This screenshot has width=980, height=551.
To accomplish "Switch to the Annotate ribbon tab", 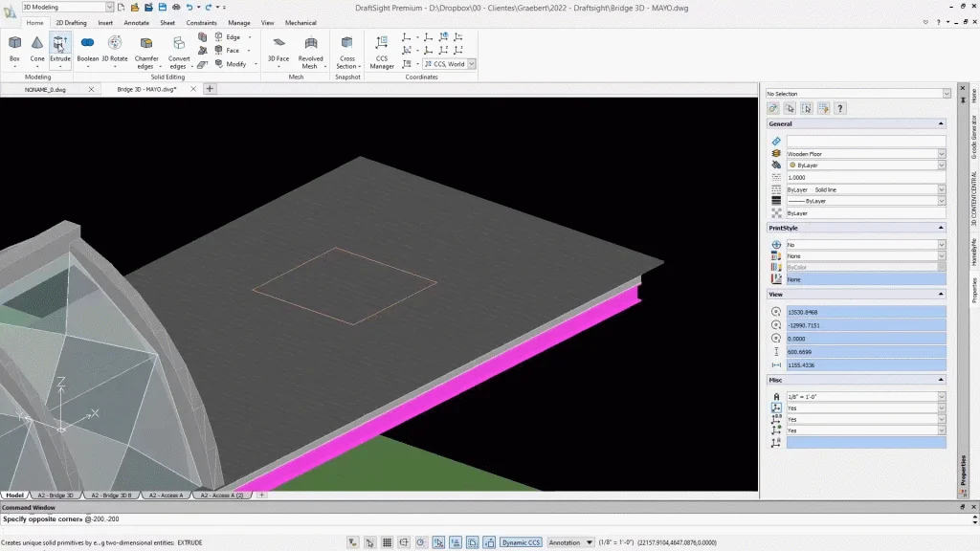I will click(x=136, y=22).
